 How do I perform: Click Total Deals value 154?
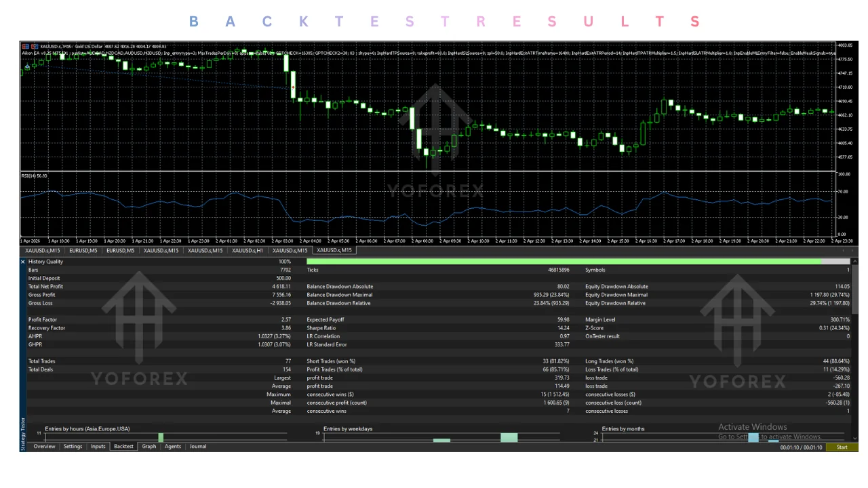coord(287,369)
